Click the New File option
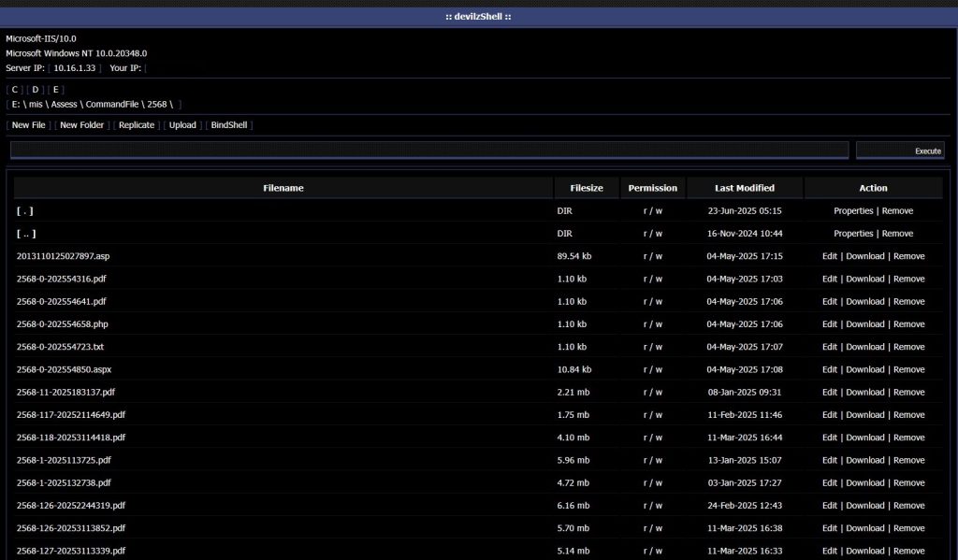Screen dimensions: 958x560 coord(28,125)
